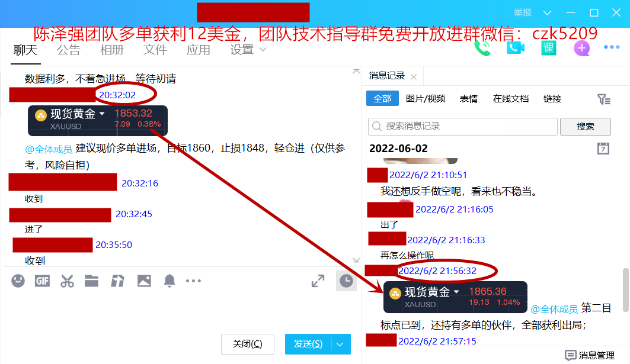Open more input tools ellipsis
Image resolution: width=630 pixels, height=364 pixels.
pyautogui.click(x=193, y=281)
